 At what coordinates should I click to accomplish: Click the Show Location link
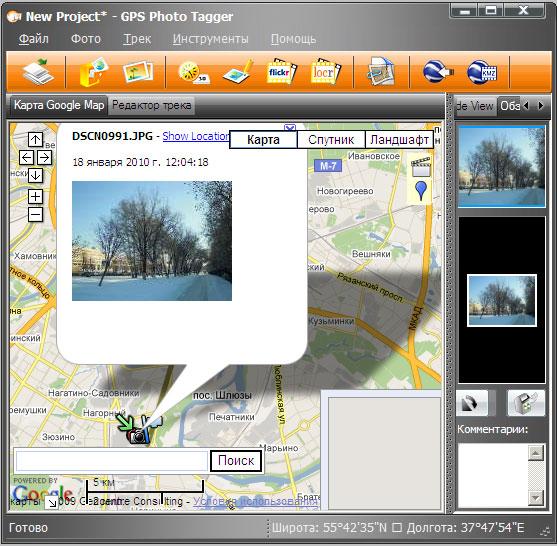[x=196, y=136]
